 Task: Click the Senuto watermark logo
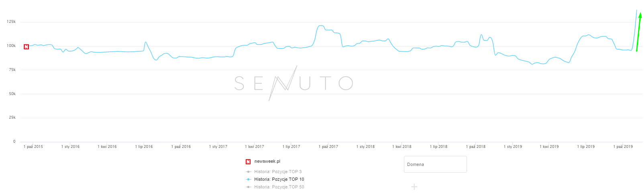point(293,83)
